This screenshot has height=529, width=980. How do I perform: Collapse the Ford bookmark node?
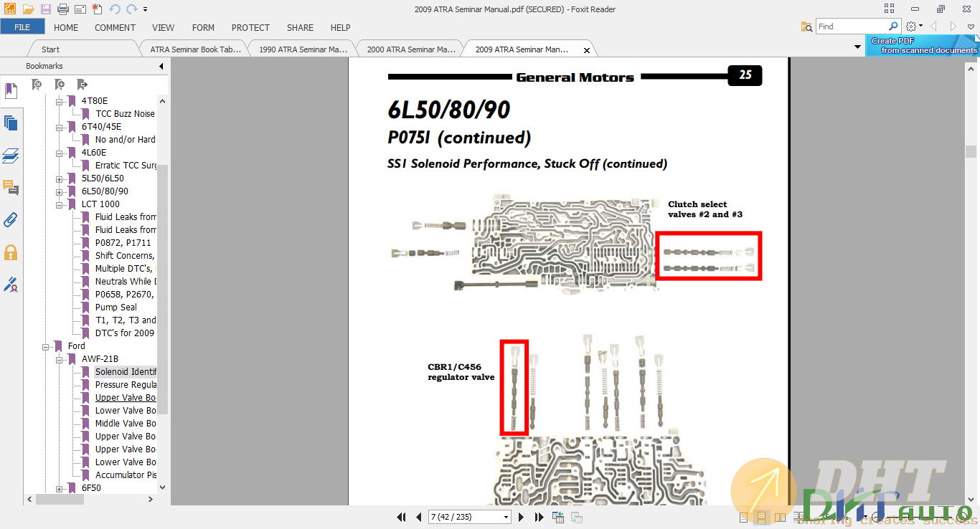(46, 346)
